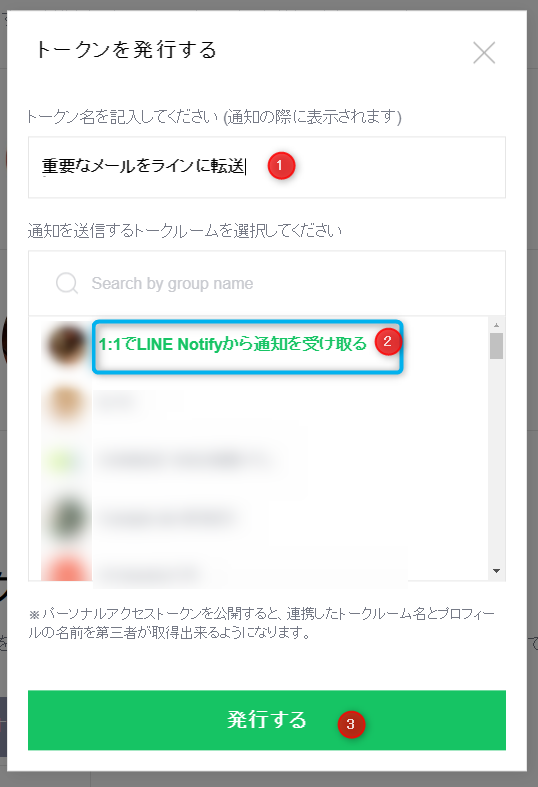Image resolution: width=538 pixels, height=787 pixels.
Task: Click the talk room list scrollbar thumb
Action: [x=496, y=346]
